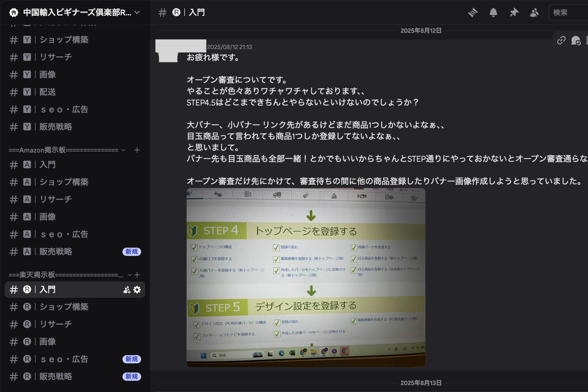Open the Y seo・広告 channel
The height and width of the screenshot is (392, 588).
click(x=75, y=109)
